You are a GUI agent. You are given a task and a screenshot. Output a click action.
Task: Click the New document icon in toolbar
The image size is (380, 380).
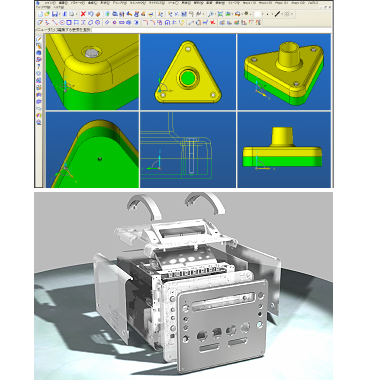coord(40,14)
